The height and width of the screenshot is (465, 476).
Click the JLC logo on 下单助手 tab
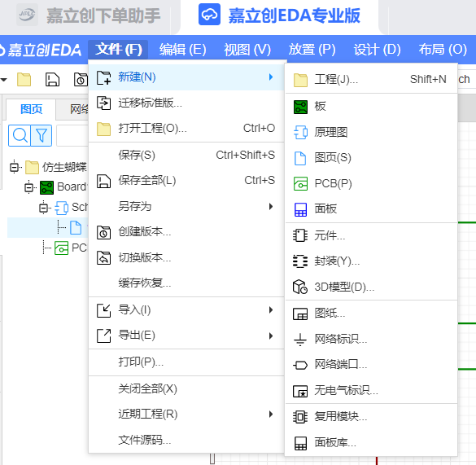[x=28, y=15]
